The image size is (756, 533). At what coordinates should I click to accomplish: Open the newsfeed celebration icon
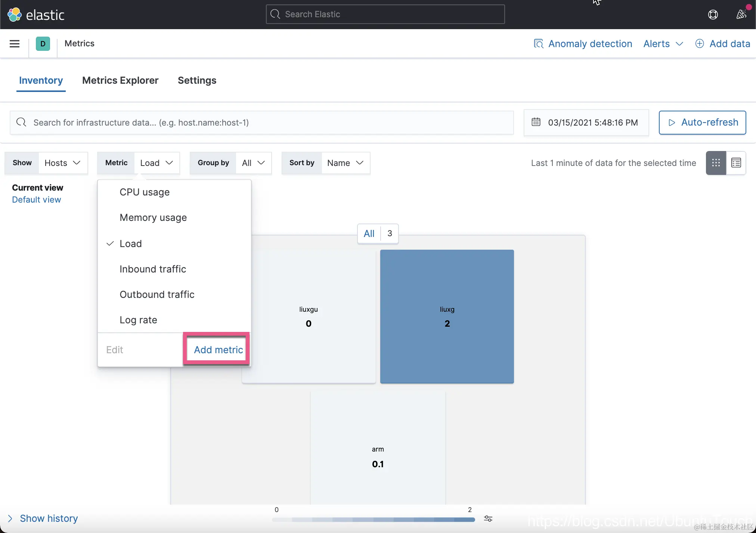(x=741, y=15)
